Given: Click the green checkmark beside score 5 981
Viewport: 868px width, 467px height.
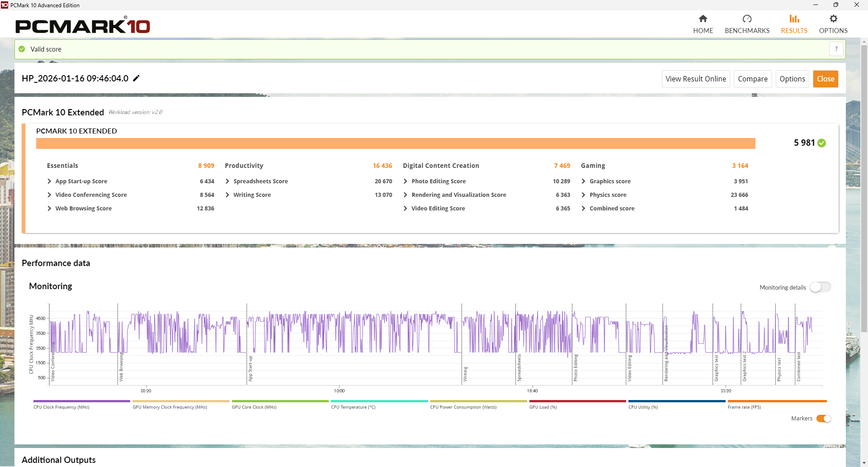Looking at the screenshot, I should click(x=822, y=143).
